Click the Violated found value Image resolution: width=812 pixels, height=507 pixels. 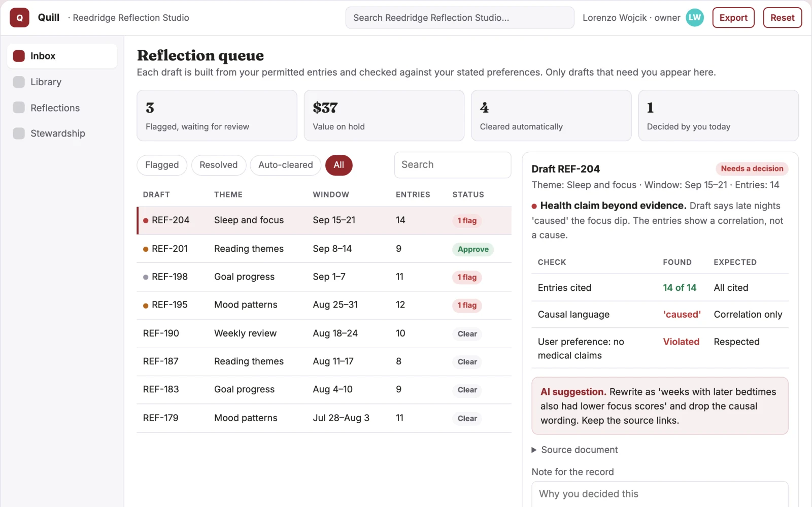pyautogui.click(x=681, y=342)
